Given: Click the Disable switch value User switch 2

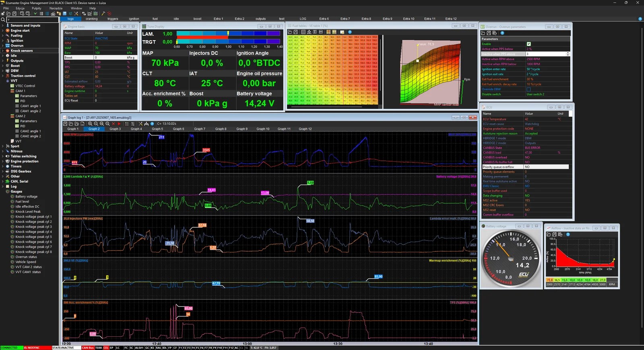Looking at the screenshot, I should pyautogui.click(x=535, y=95).
